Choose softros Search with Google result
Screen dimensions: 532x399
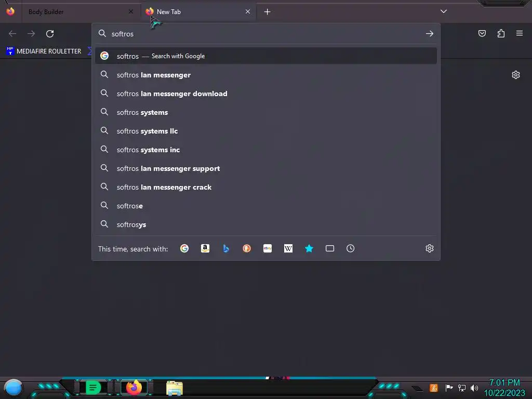coord(265,56)
